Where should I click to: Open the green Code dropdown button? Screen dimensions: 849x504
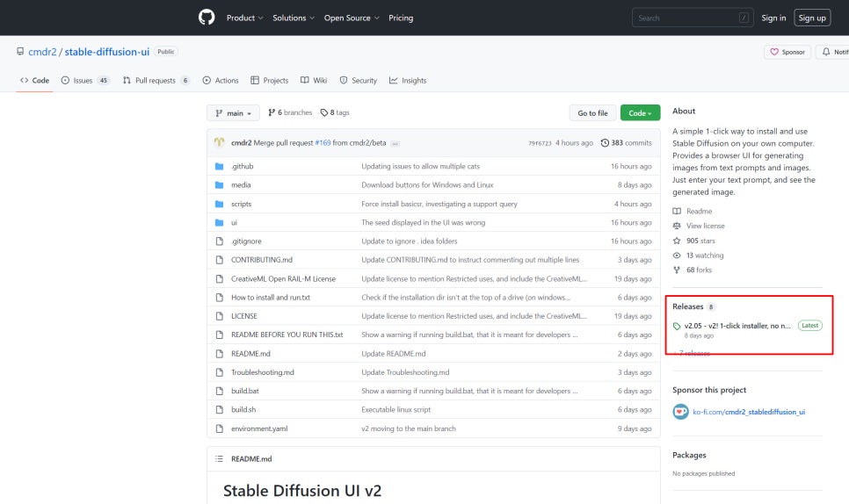click(x=640, y=113)
